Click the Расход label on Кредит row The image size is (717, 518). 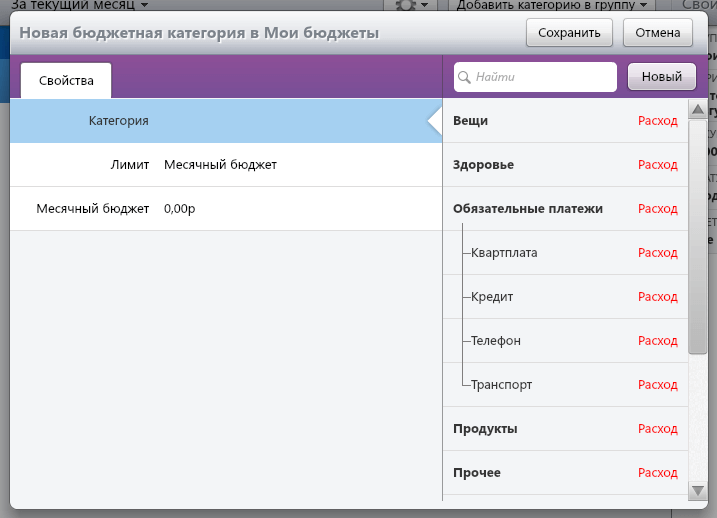coord(658,297)
